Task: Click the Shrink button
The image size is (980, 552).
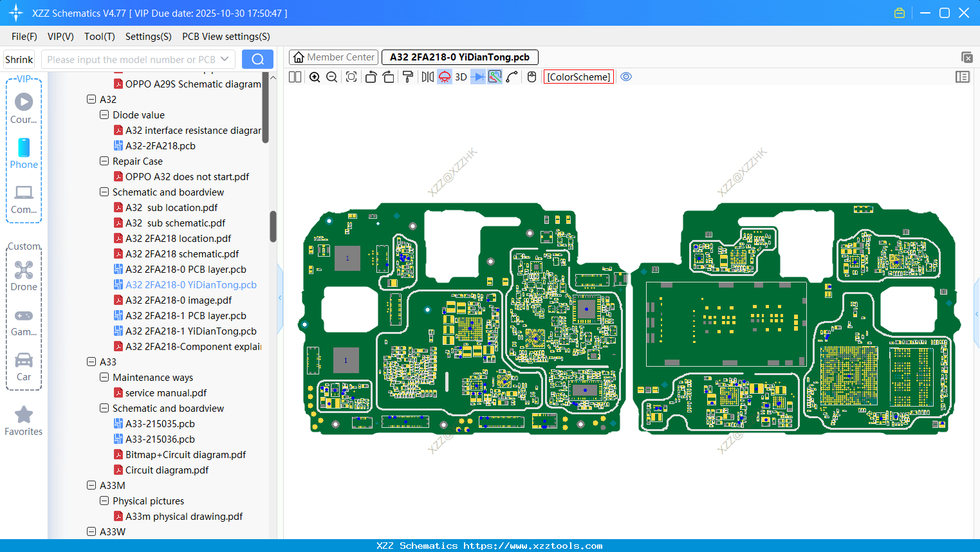Action: 19,59
